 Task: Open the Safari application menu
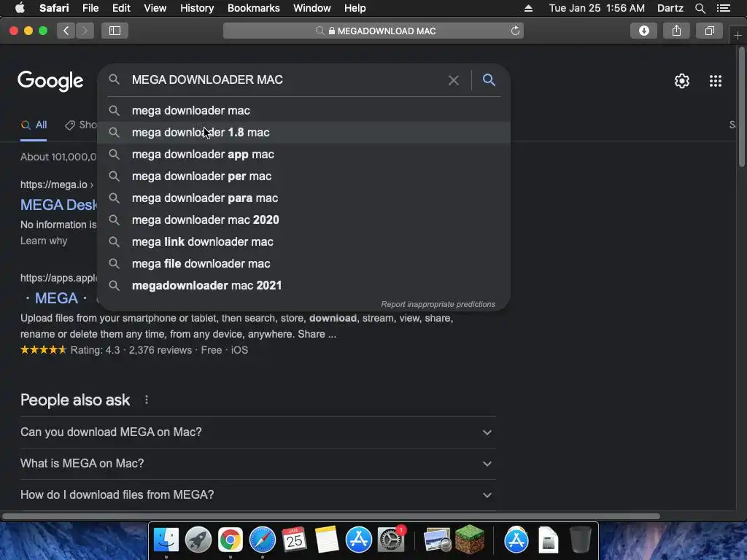(54, 8)
